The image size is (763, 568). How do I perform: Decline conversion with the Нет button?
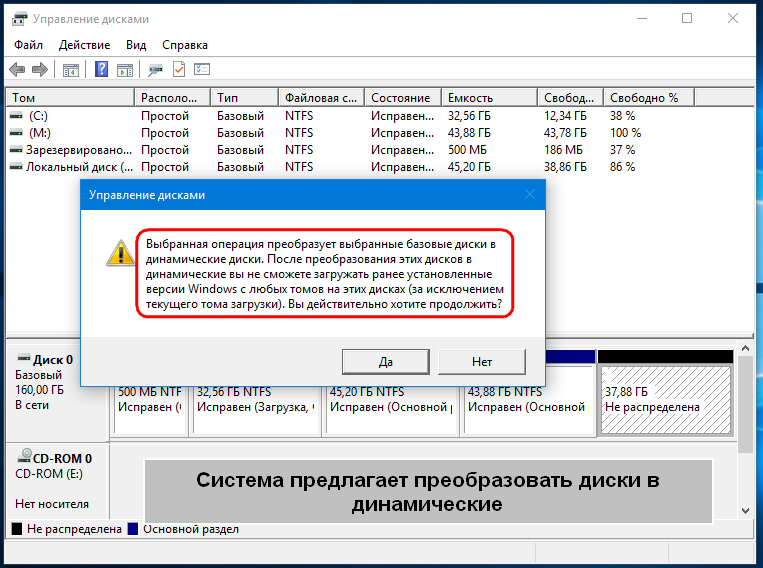482,362
